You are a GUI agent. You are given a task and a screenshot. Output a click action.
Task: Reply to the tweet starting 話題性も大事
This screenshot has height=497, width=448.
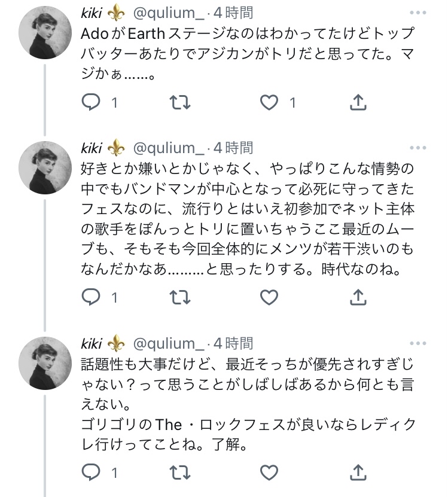pyautogui.click(x=90, y=472)
